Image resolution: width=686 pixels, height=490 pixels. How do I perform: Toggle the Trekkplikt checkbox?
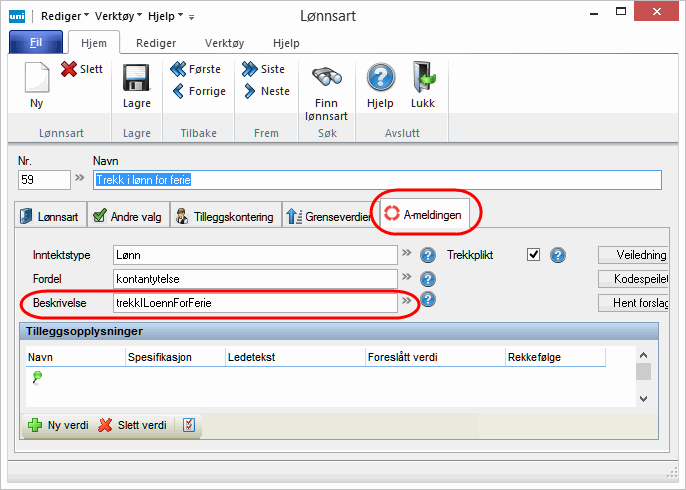click(533, 255)
